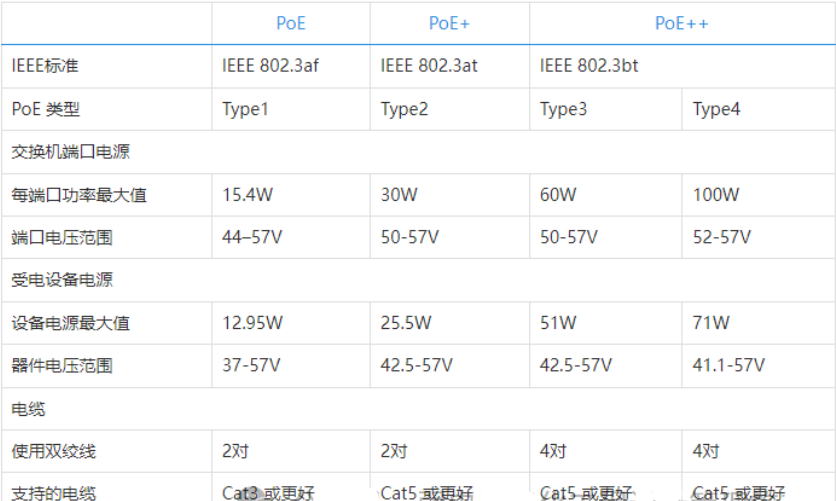The image size is (836, 501).
Task: Click the 100W port power cell
Action: click(x=716, y=195)
